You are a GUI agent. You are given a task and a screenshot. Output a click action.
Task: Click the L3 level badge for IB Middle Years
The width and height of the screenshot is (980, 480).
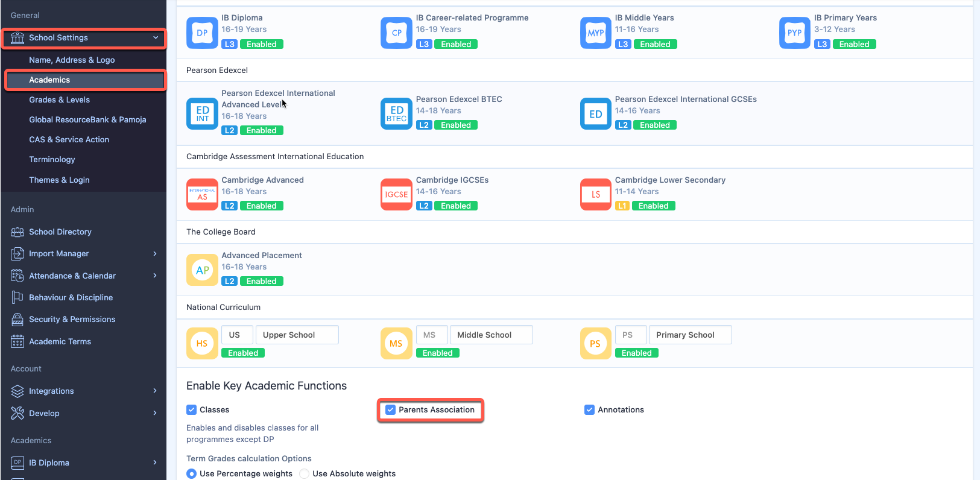point(623,45)
